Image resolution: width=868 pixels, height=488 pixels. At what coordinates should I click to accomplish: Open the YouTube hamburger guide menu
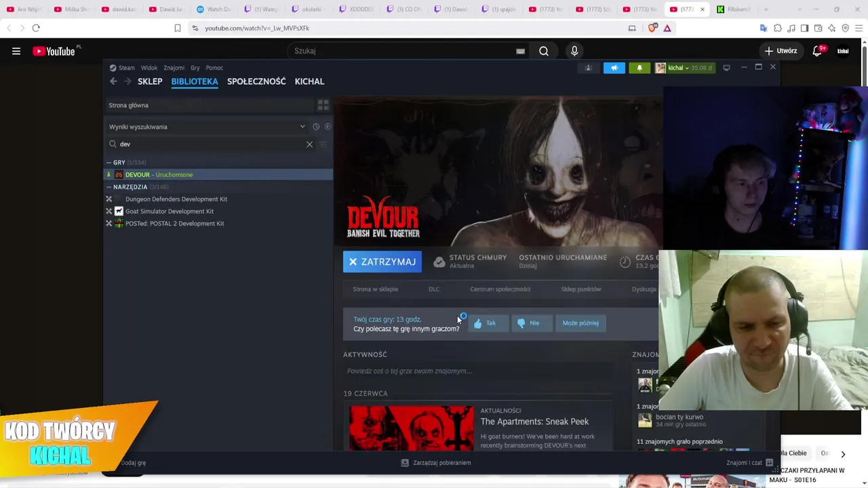click(x=16, y=51)
